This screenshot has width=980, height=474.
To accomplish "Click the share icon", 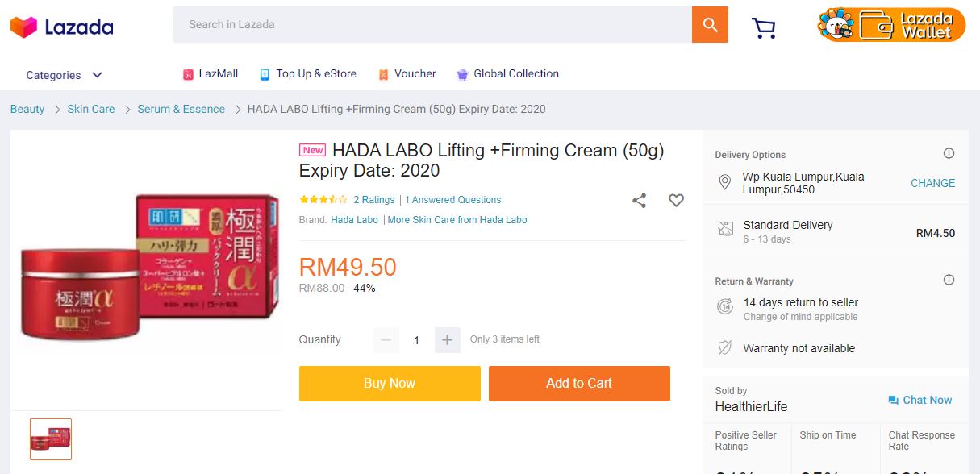I will coord(640,201).
